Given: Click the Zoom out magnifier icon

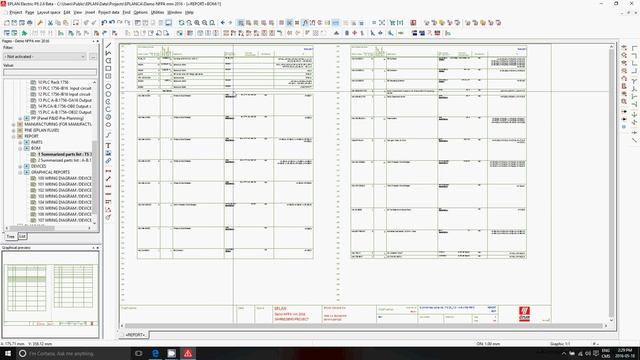Looking at the screenshot, I should 204,23.
